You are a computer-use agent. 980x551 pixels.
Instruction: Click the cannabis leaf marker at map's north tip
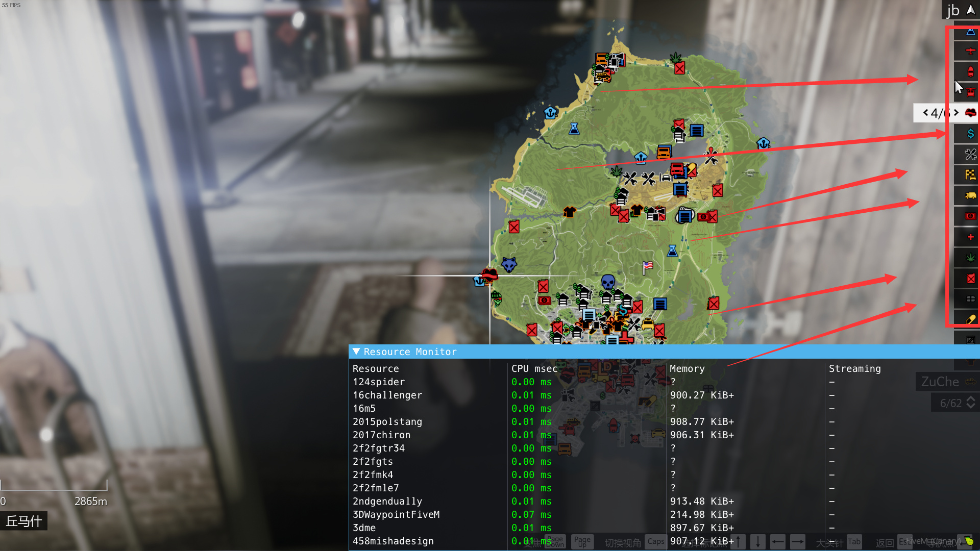coord(676,57)
